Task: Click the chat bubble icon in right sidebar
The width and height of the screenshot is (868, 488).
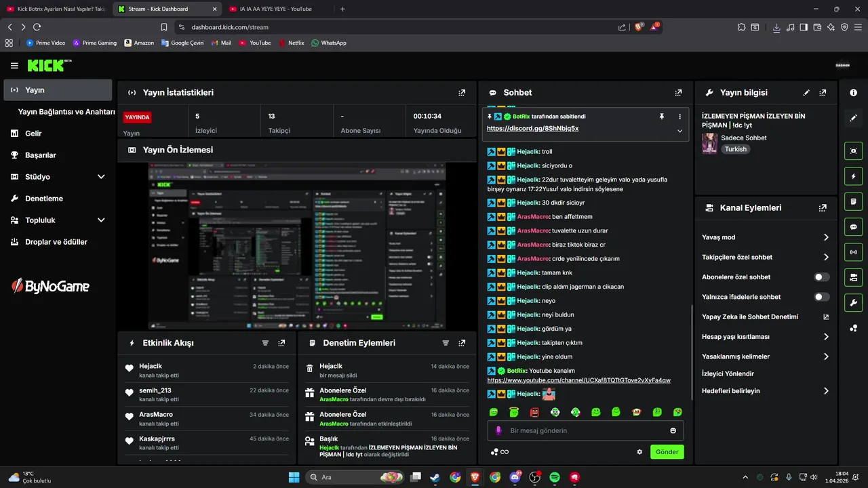Action: click(x=853, y=227)
